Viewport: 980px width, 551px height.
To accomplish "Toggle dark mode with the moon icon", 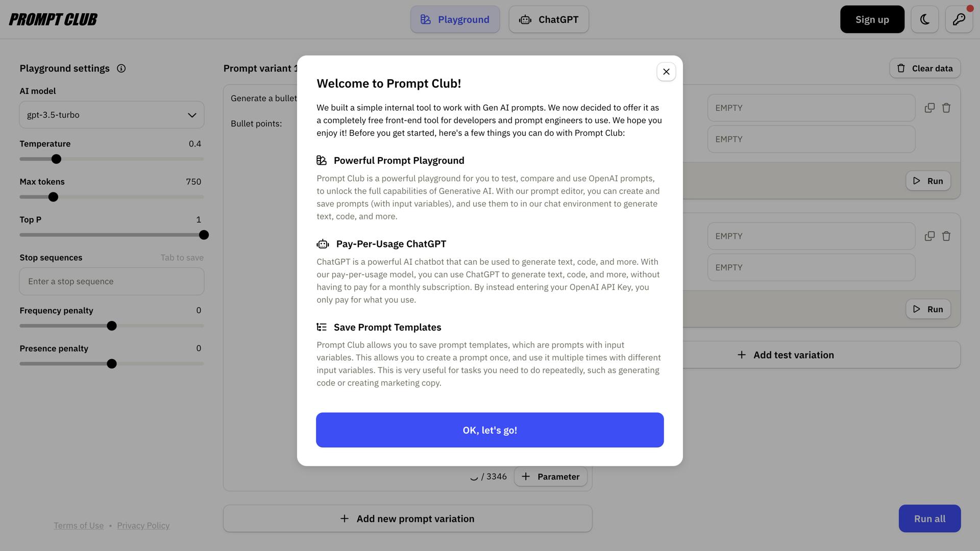I will 924,19.
